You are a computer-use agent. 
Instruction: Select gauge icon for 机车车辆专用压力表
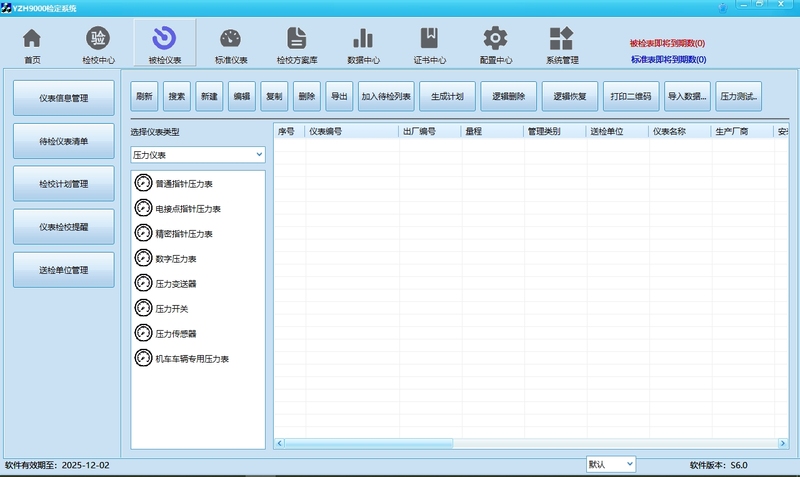point(143,358)
